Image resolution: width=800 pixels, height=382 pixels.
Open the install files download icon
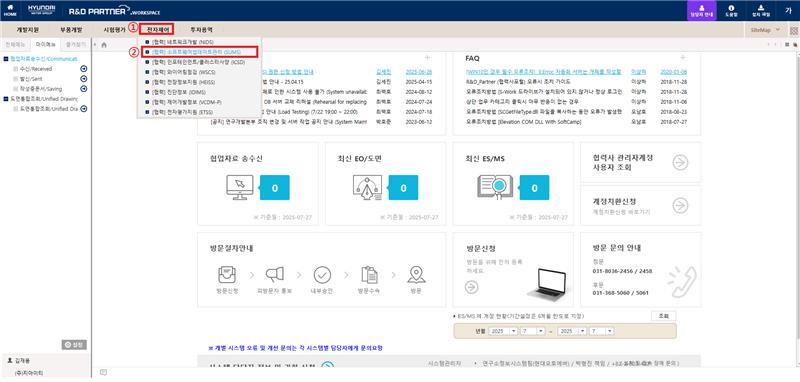tap(761, 10)
